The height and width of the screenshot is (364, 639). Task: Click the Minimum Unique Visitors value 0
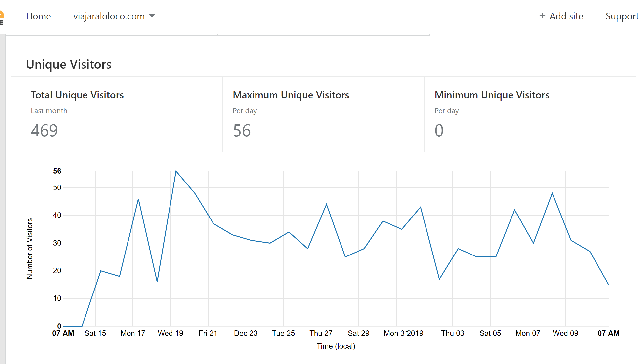(439, 130)
